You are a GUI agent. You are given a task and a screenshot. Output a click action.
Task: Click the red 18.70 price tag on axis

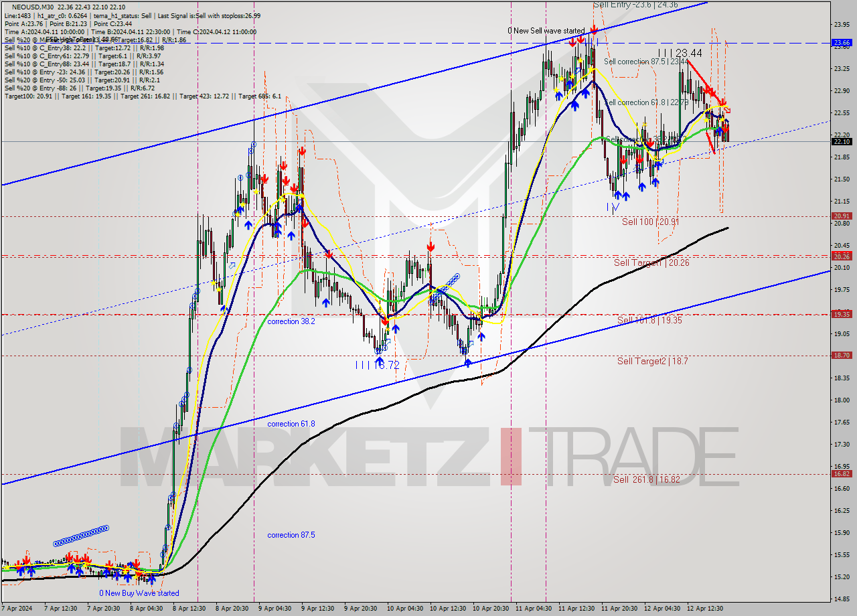coord(842,355)
